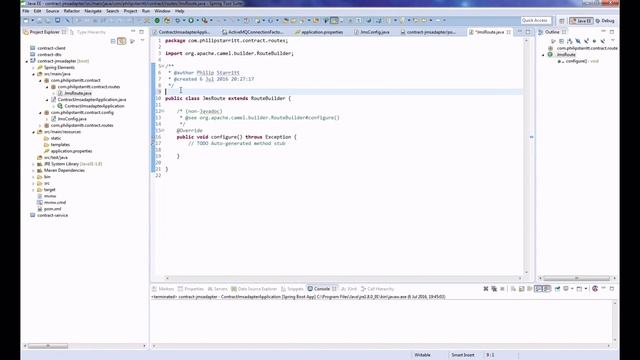
Task: Switch to the Properties bottom tab
Action: click(191, 289)
